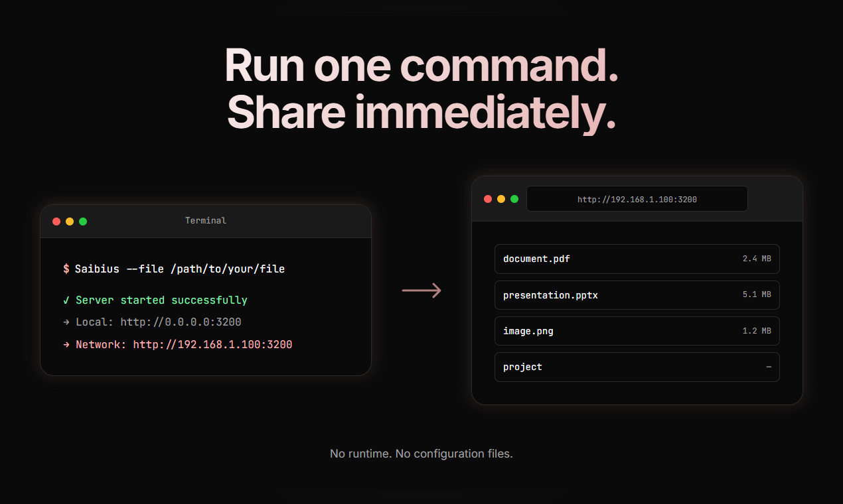Click the 2.4 MB size value
The image size is (843, 504).
click(757, 259)
